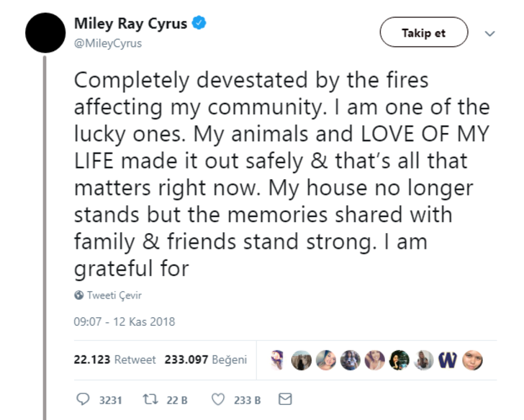524x420 pixels.
Task: Send tweet via direct message envelope icon
Action: point(285,399)
